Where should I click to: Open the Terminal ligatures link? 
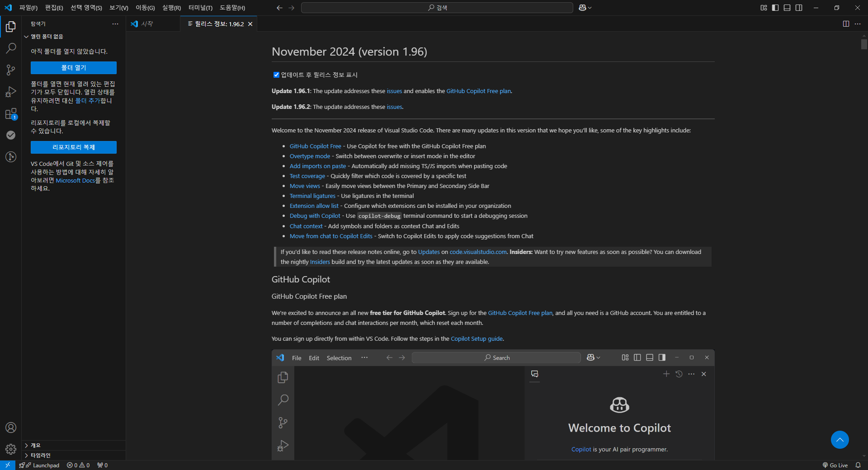(x=312, y=196)
